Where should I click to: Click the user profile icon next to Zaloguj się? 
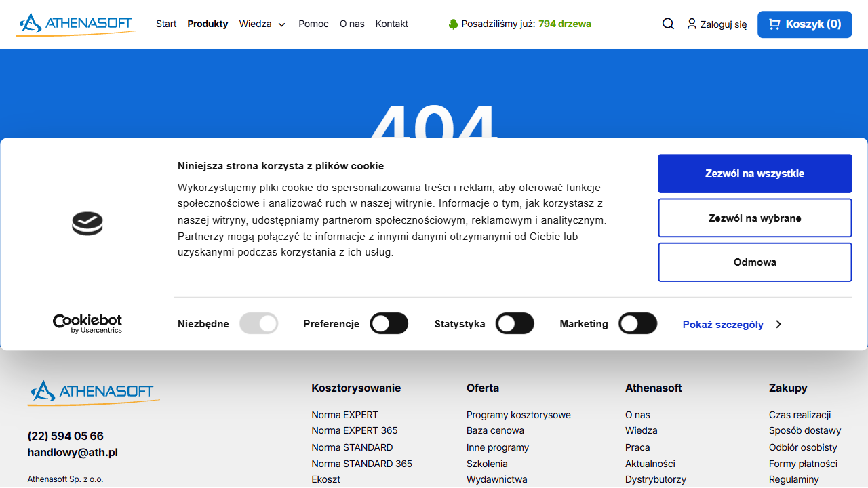(692, 24)
